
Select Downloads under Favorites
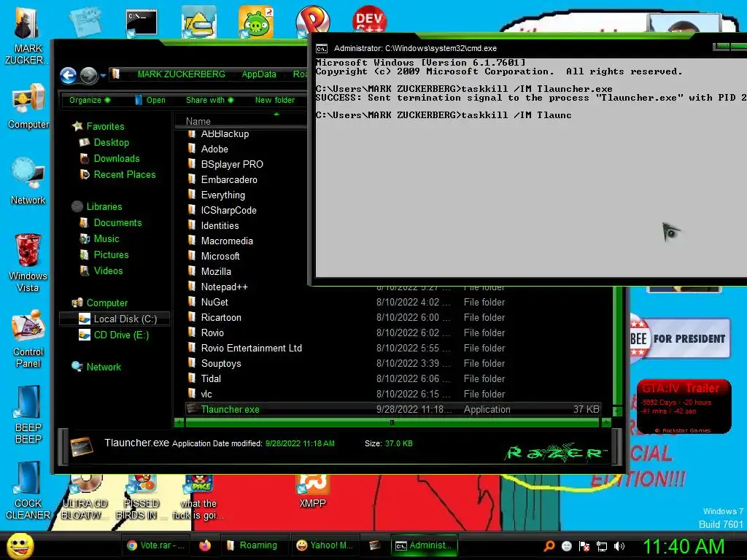point(116,158)
